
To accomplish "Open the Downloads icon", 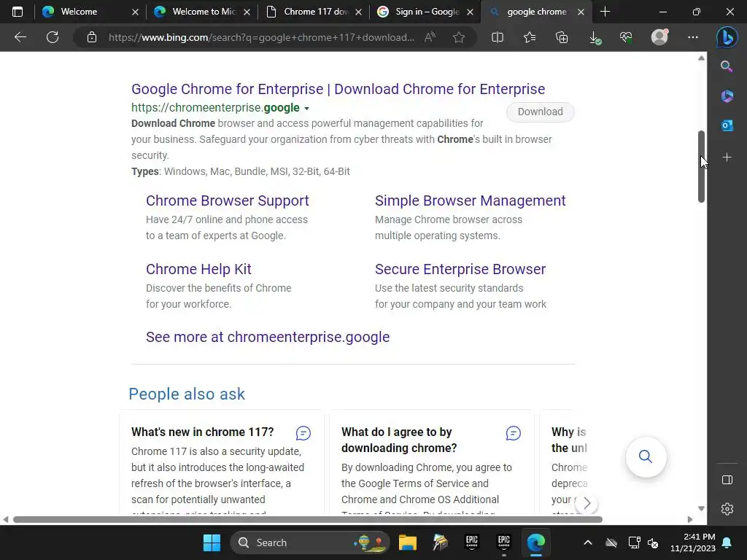I will tap(595, 38).
